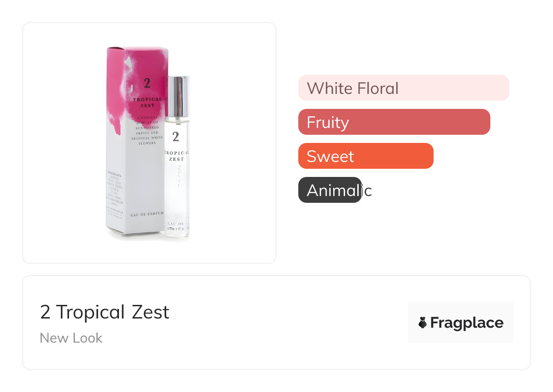
Task: Click the New Look brand name
Action: point(71,338)
